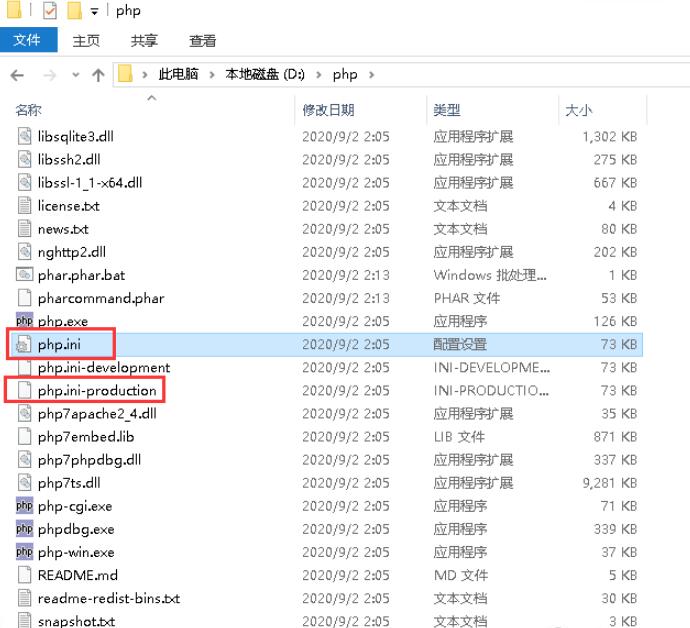690x628 pixels.
Task: Click the php.ini-development file name
Action: [104, 368]
